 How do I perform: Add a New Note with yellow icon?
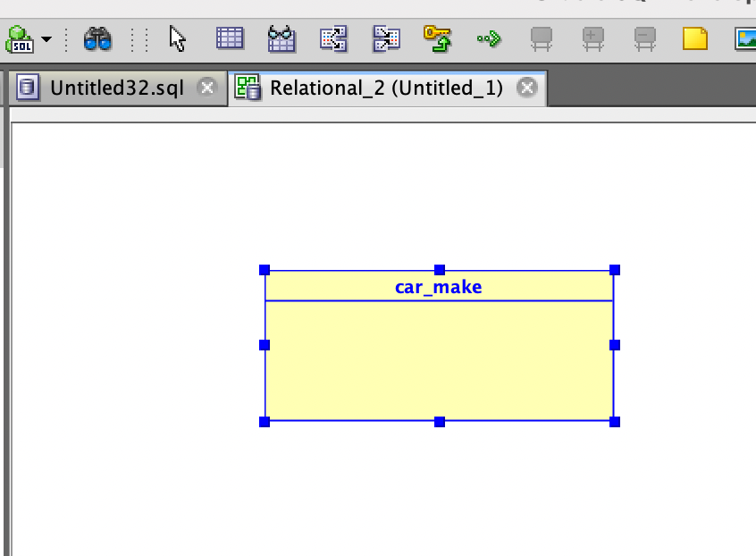(x=695, y=38)
